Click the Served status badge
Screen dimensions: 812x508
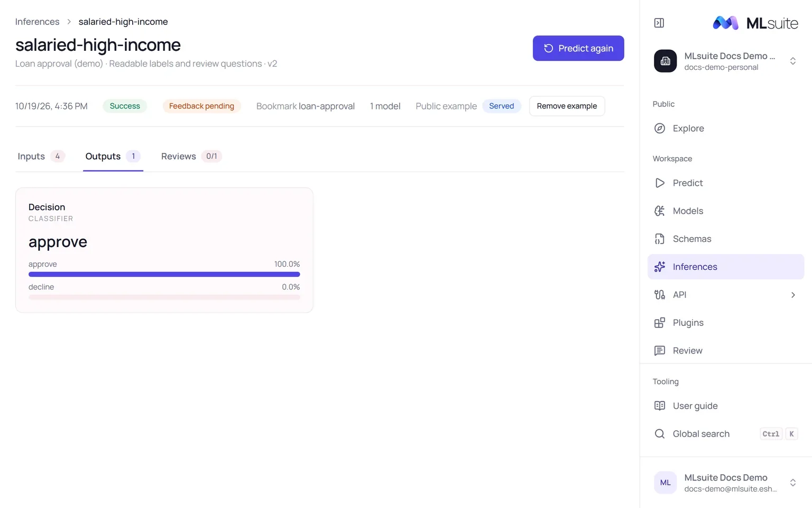click(x=501, y=106)
